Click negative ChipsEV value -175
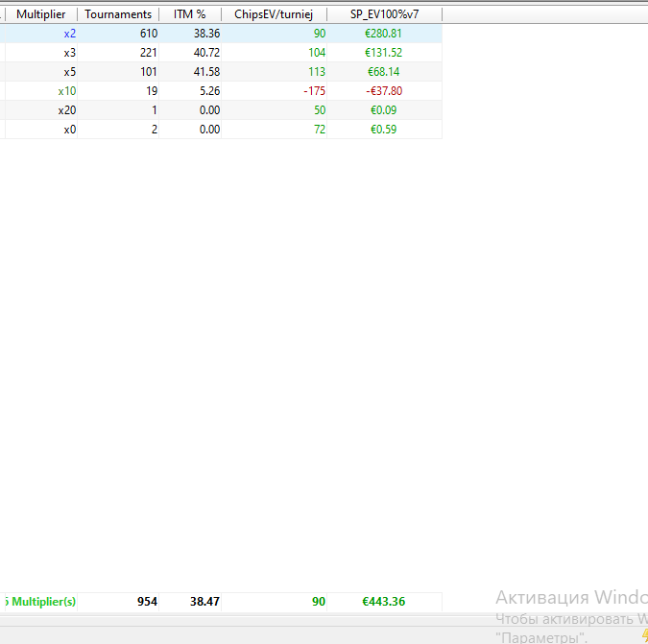 (x=315, y=91)
